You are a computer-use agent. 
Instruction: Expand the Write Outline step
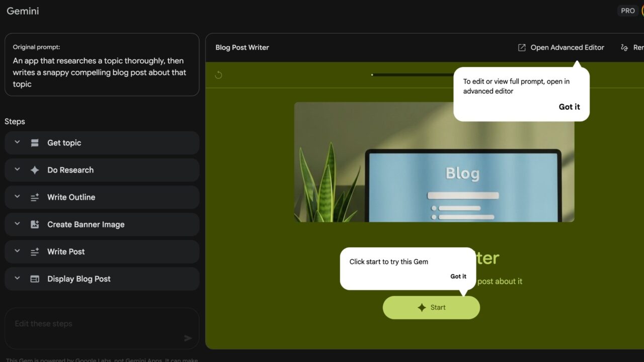point(17,197)
